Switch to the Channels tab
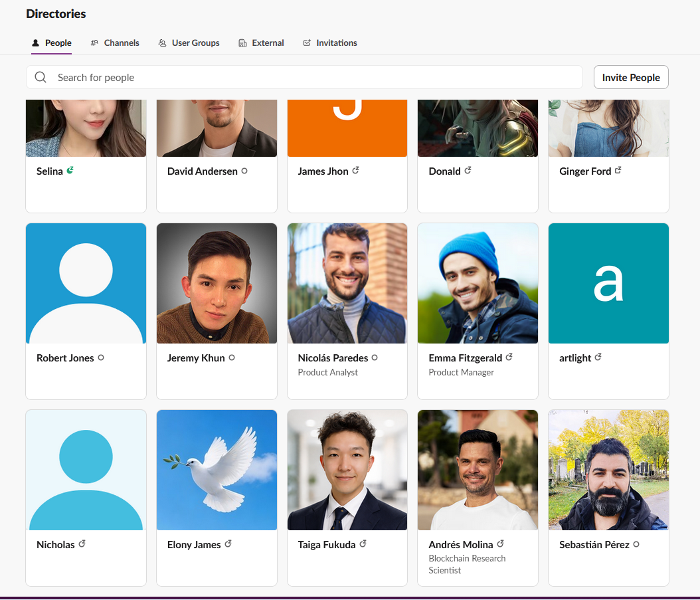Screen dimensions: 700x600 point(115,43)
